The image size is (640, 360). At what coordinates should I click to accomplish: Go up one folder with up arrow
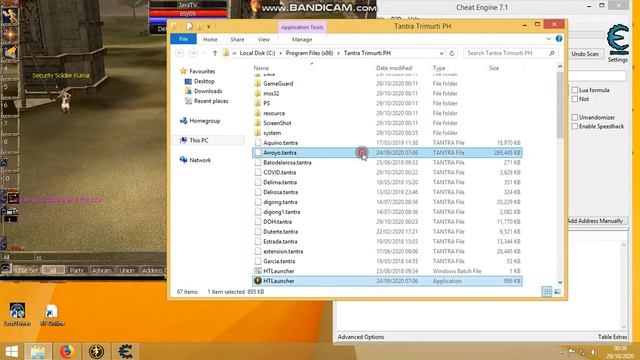[x=215, y=53]
